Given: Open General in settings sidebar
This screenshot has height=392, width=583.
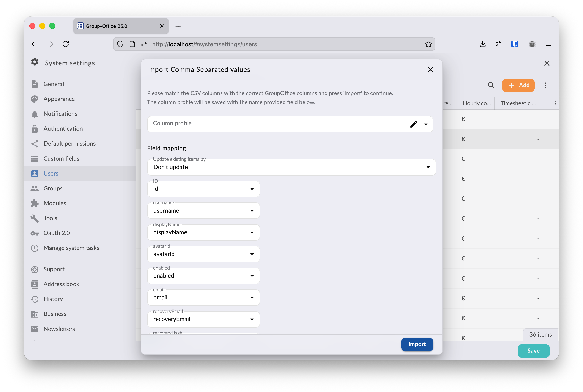Looking at the screenshot, I should click(x=80, y=84).
